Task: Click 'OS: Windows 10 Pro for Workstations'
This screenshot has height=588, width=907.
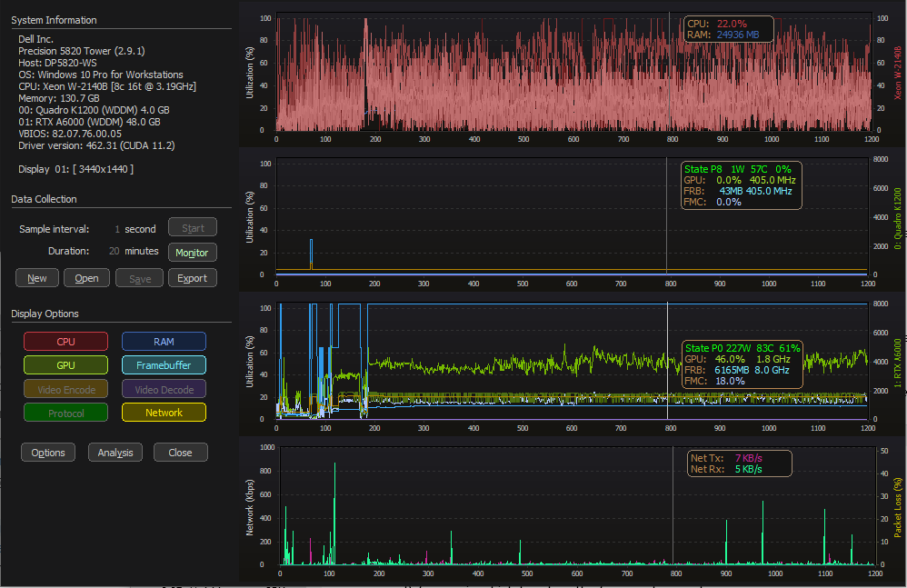Action: [x=101, y=75]
